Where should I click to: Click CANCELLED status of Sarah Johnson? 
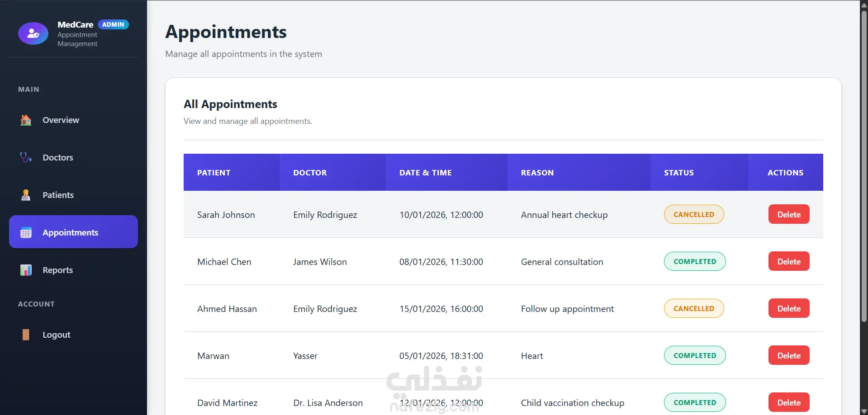[693, 215]
